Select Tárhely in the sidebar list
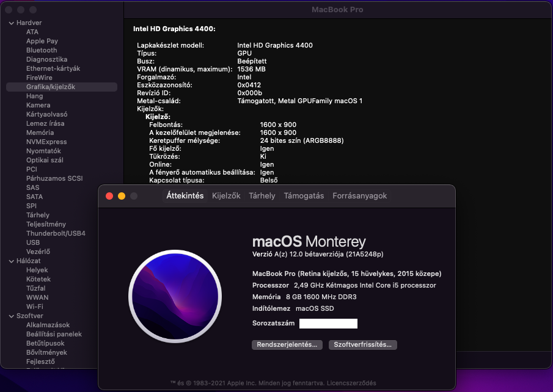Image resolution: width=553 pixels, height=392 pixels. [x=38, y=215]
